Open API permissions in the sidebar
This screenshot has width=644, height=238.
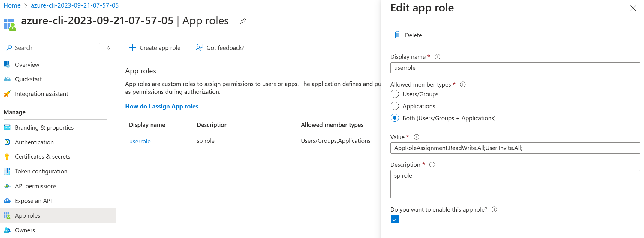pos(35,186)
